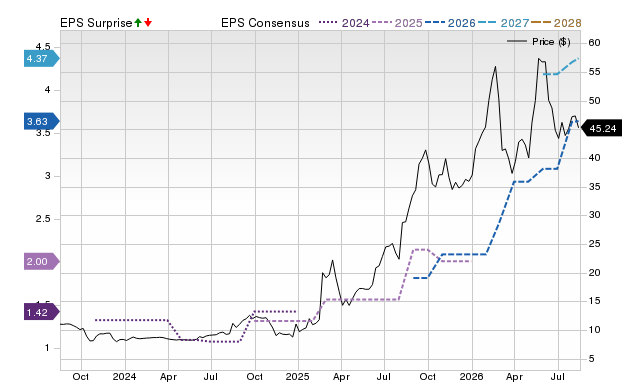Click the EPS Surprise title text
The width and height of the screenshot is (640, 382).
click(96, 23)
